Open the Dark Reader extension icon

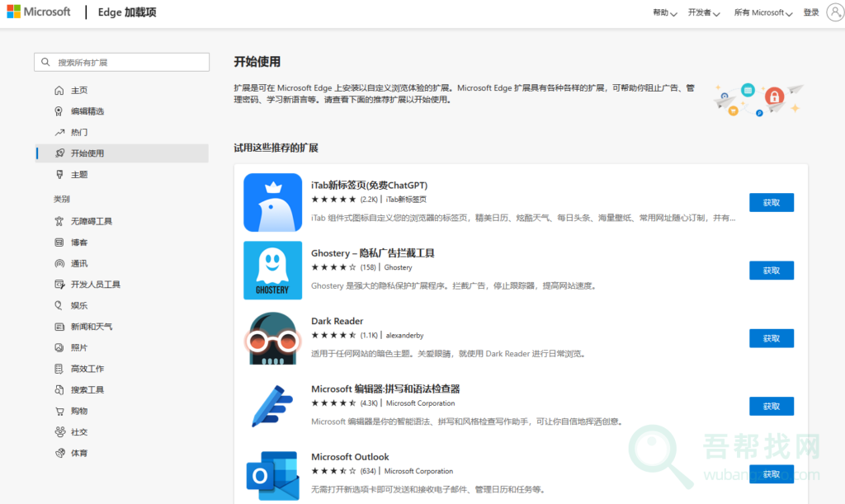point(272,338)
